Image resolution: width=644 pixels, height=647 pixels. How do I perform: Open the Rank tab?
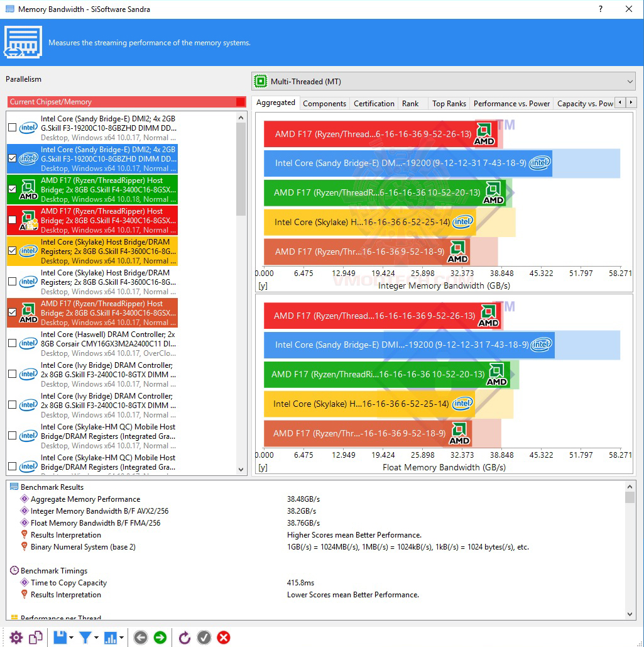pyautogui.click(x=410, y=104)
